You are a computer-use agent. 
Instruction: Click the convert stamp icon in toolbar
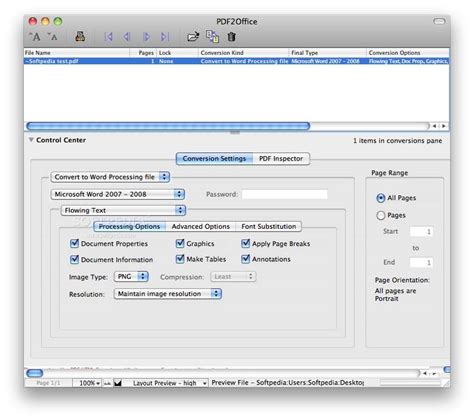pyautogui.click(x=80, y=36)
